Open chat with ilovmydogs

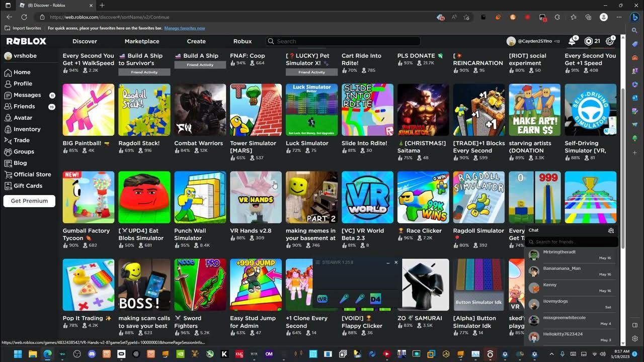click(x=572, y=304)
